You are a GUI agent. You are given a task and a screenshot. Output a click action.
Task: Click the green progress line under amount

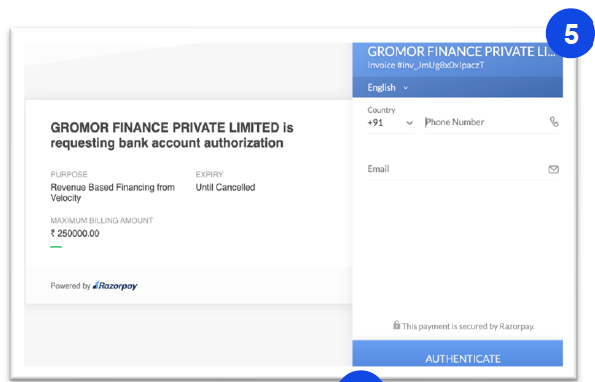56,247
